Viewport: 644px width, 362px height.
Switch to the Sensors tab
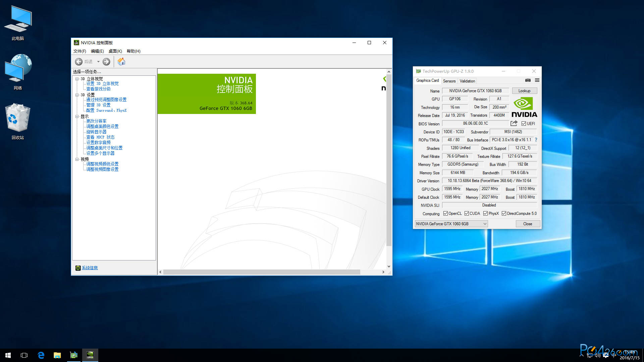pyautogui.click(x=449, y=81)
